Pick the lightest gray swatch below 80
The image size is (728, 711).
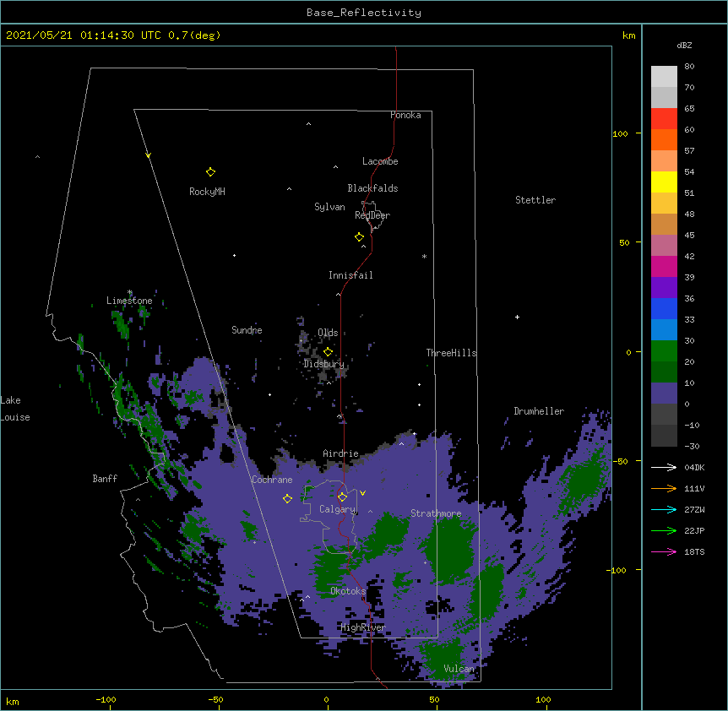pos(664,77)
